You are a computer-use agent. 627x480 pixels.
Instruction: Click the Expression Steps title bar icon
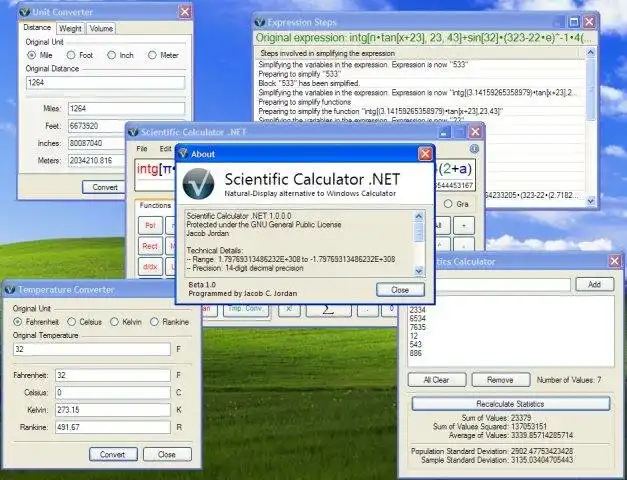coord(260,22)
